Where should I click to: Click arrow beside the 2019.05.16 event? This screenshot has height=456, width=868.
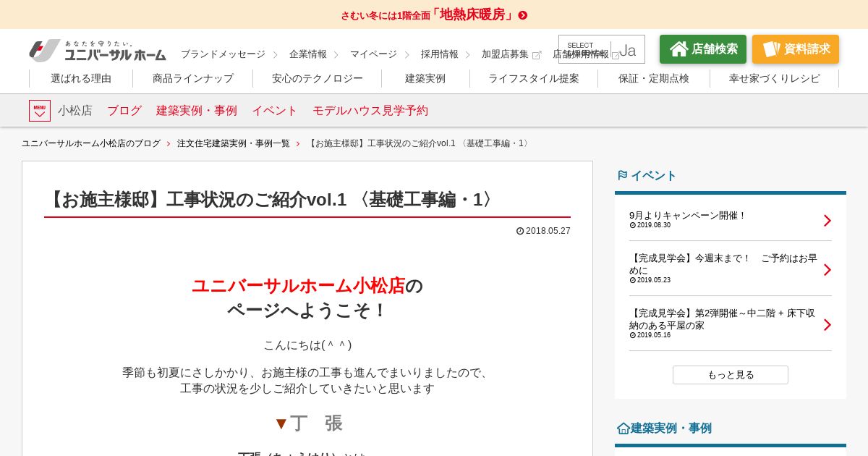click(827, 325)
